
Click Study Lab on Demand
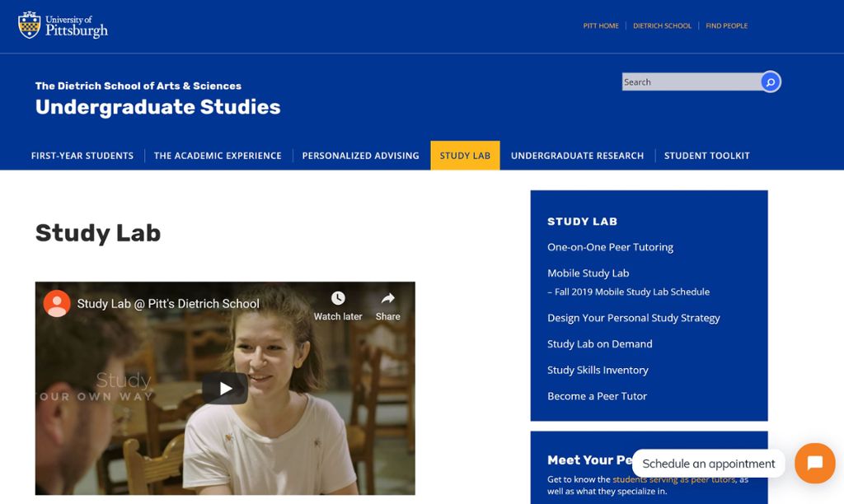[x=599, y=343]
